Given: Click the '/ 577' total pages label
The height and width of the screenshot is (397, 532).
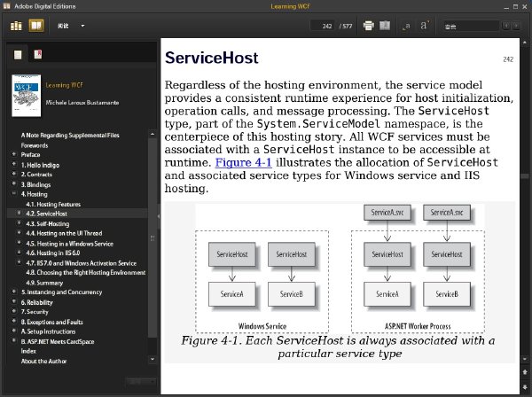Looking at the screenshot, I should pos(346,26).
